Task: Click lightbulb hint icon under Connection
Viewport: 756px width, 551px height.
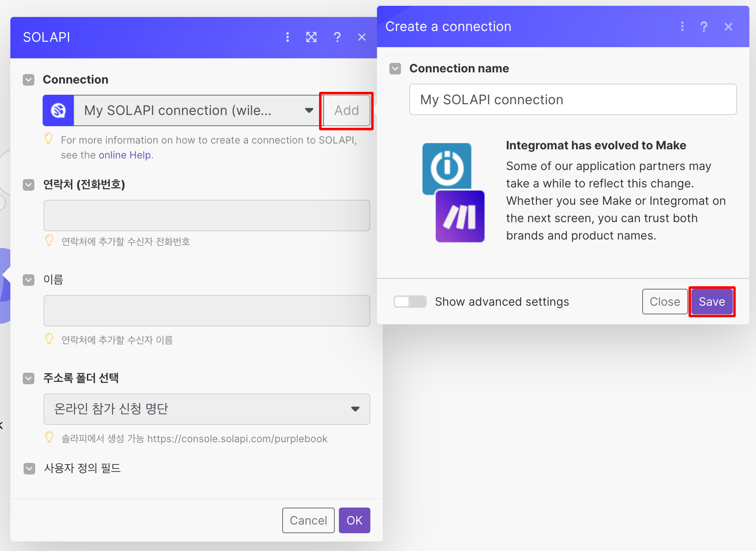Action: pos(48,139)
